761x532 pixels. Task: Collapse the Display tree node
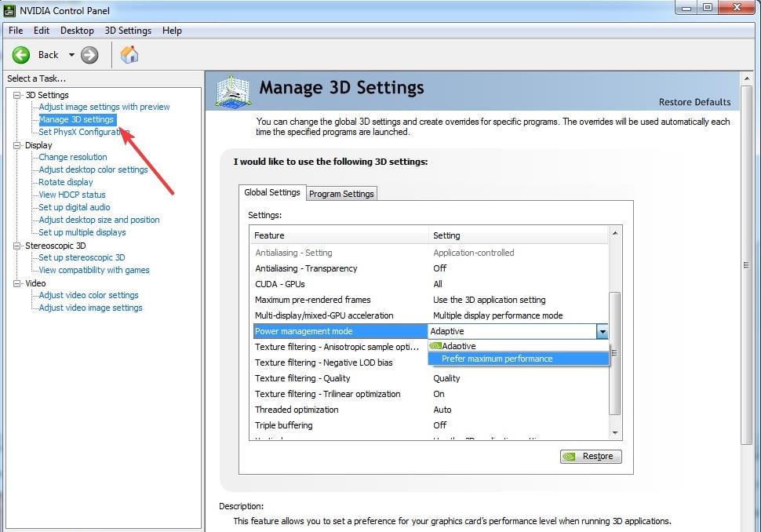[x=17, y=145]
